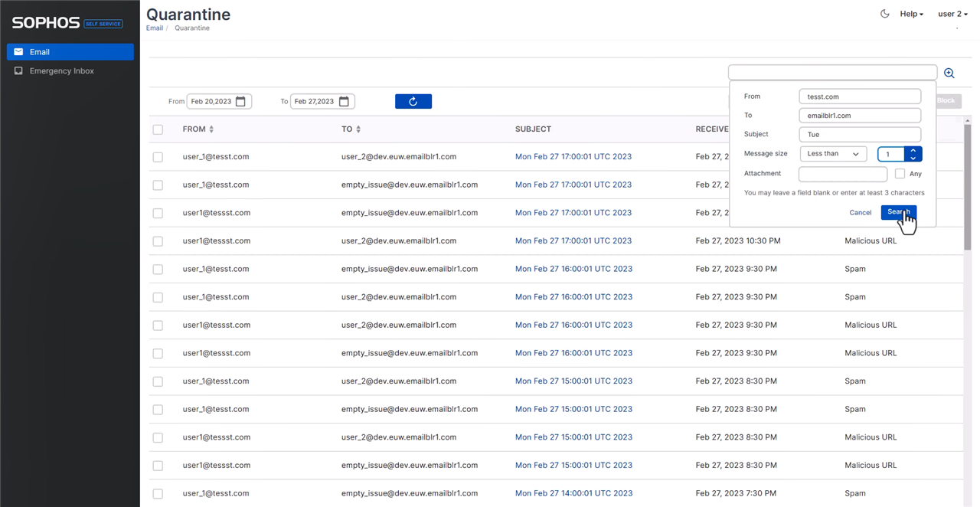Open advanced search magnifier icon

point(949,73)
